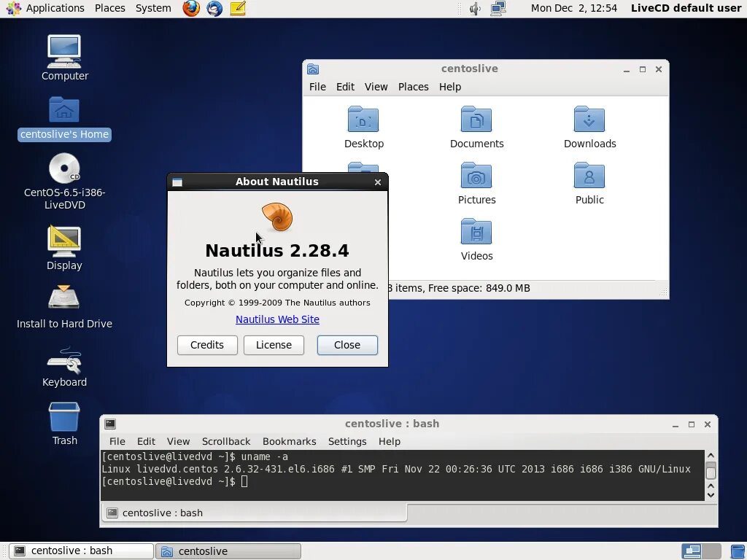Open the Nautilus Web Site link
The image size is (747, 560).
(x=277, y=319)
